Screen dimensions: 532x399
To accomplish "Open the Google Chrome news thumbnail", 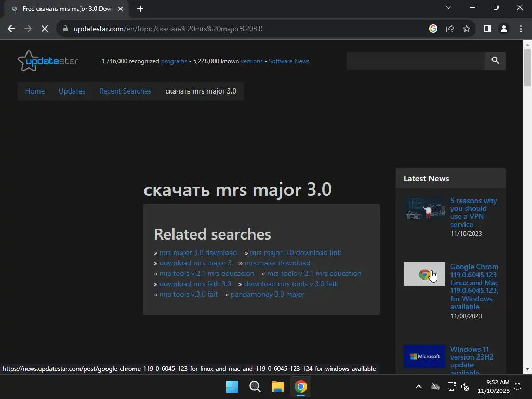I will click(424, 274).
